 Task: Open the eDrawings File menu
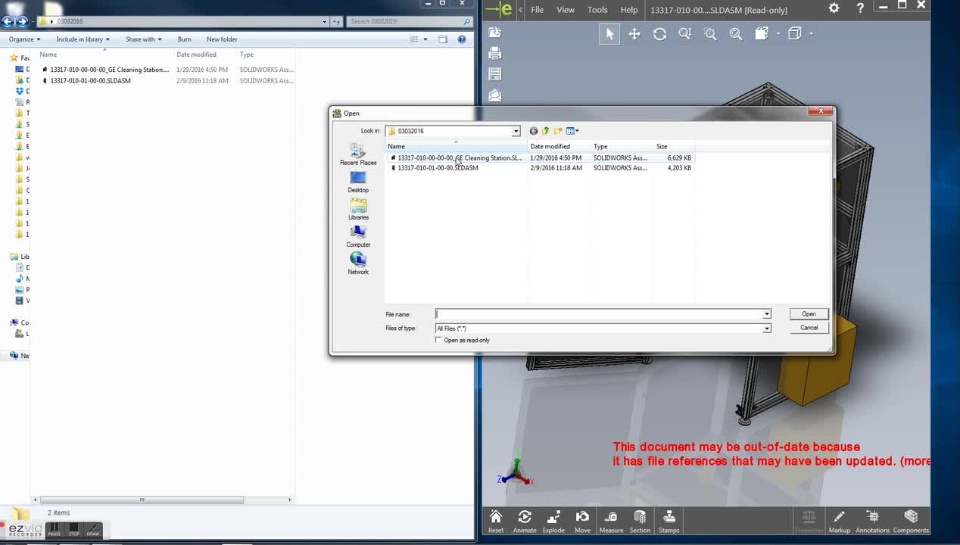537,10
